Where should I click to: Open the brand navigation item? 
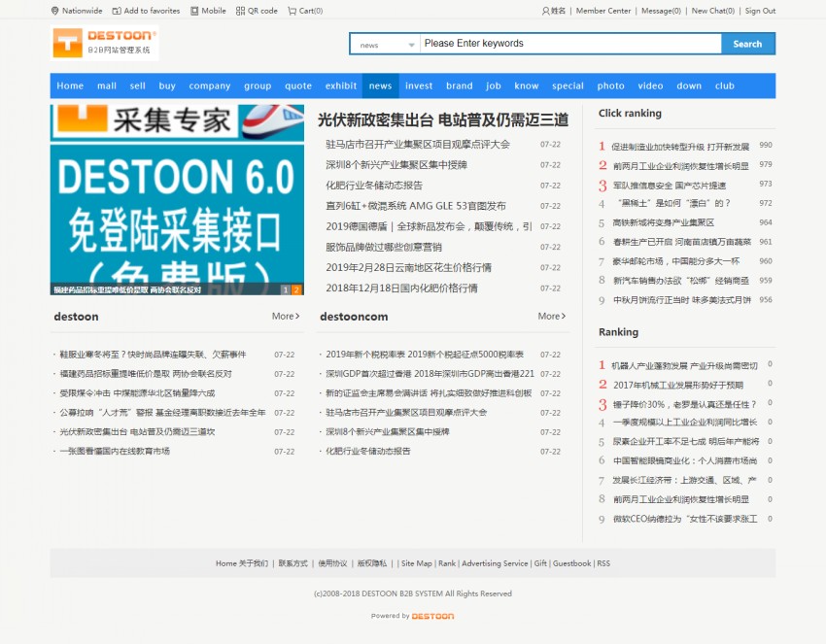[x=460, y=85]
